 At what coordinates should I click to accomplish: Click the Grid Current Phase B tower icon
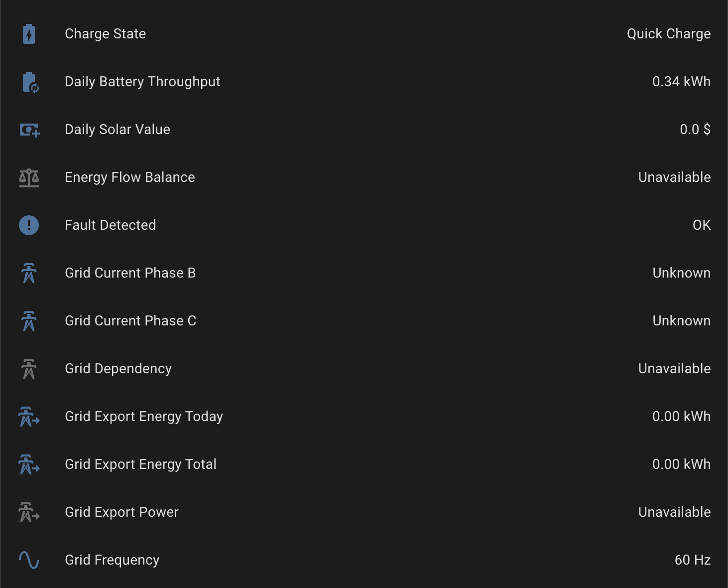tap(29, 273)
